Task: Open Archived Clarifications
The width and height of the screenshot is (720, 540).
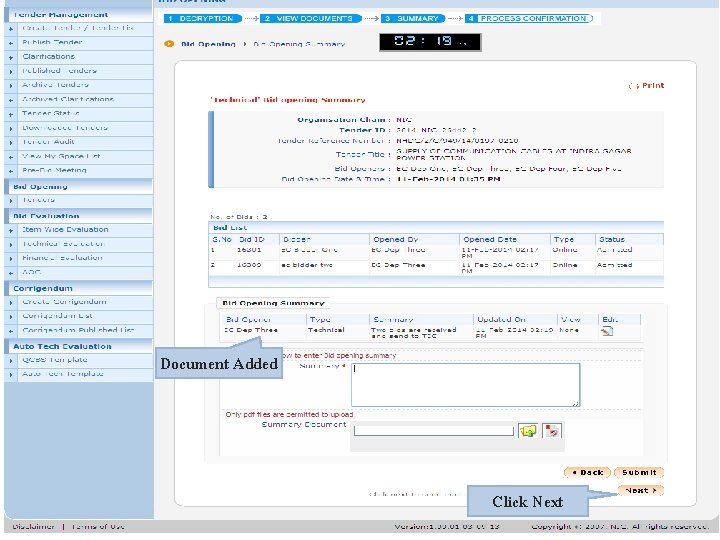Action: tap(68, 99)
